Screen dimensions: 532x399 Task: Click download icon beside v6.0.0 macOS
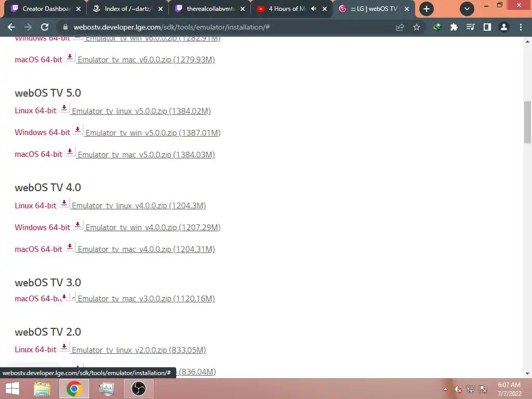click(70, 57)
